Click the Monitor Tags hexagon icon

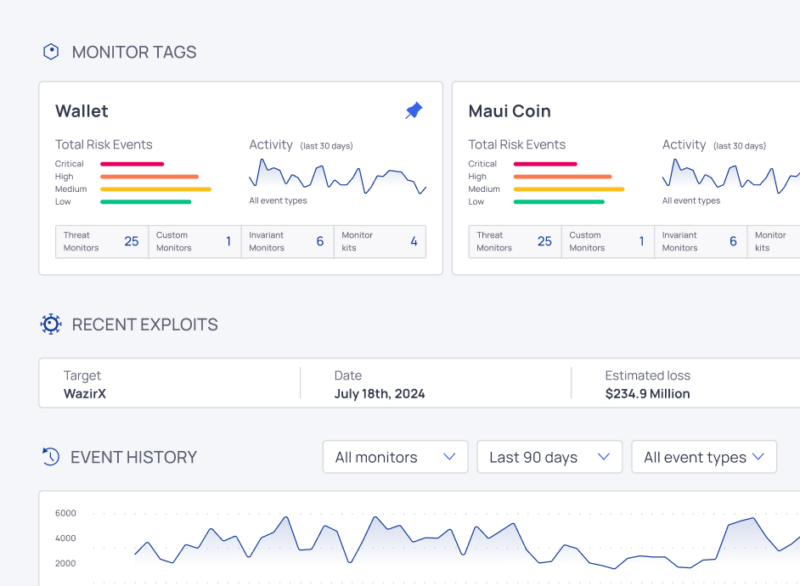point(51,52)
